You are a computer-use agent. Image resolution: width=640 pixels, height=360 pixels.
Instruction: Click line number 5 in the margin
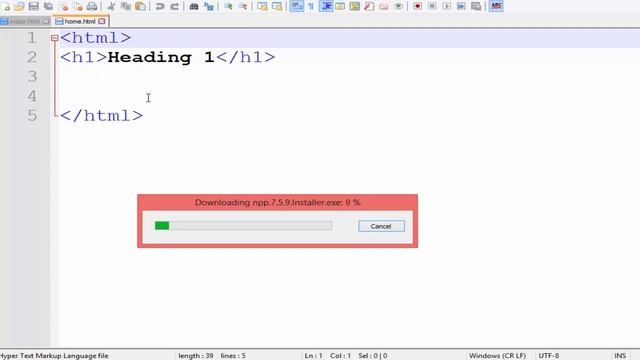[31, 116]
